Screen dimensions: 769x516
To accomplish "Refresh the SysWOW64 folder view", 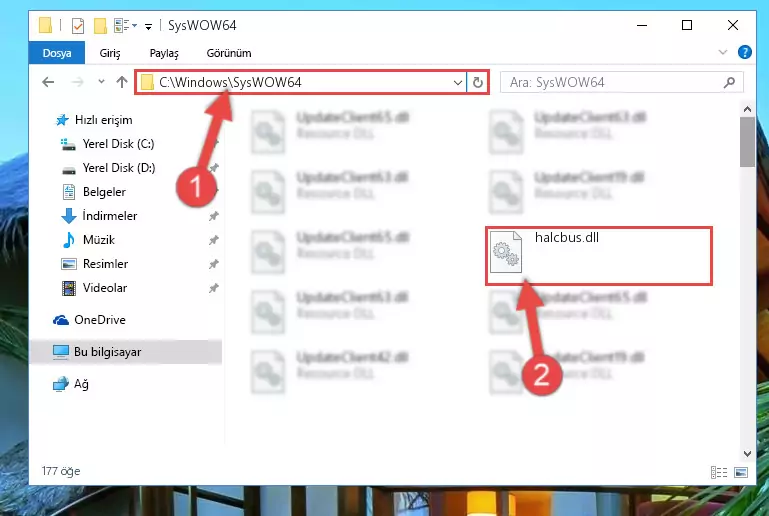I will [x=478, y=82].
